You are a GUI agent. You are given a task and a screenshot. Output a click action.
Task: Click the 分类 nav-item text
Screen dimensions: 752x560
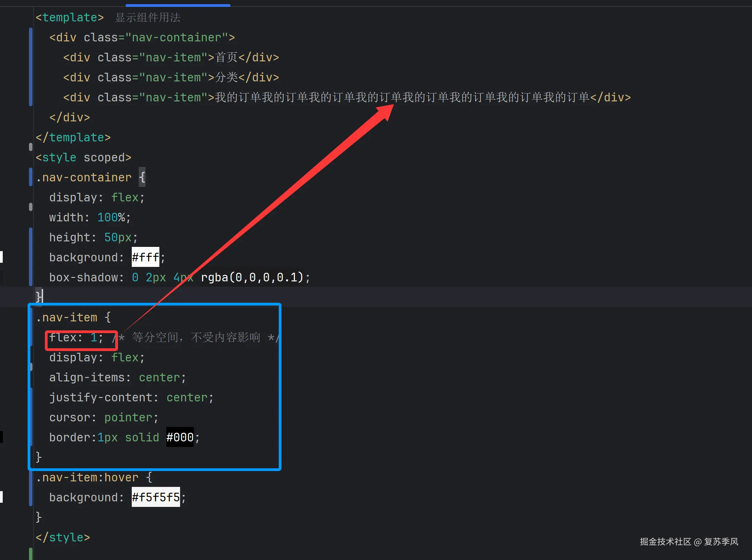226,78
